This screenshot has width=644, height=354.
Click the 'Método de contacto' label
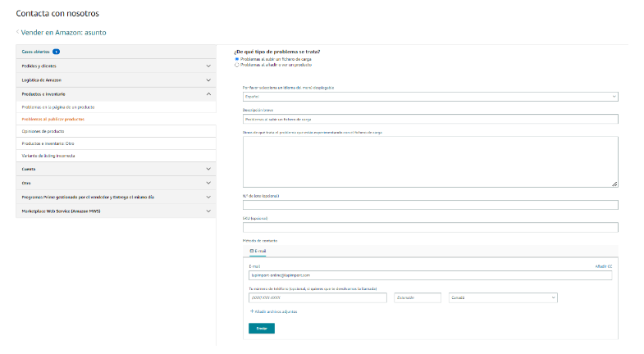pos(260,241)
